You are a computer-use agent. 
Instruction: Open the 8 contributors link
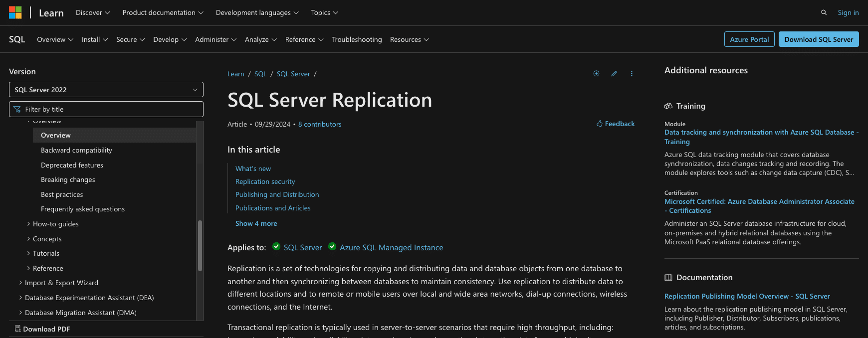(x=320, y=124)
